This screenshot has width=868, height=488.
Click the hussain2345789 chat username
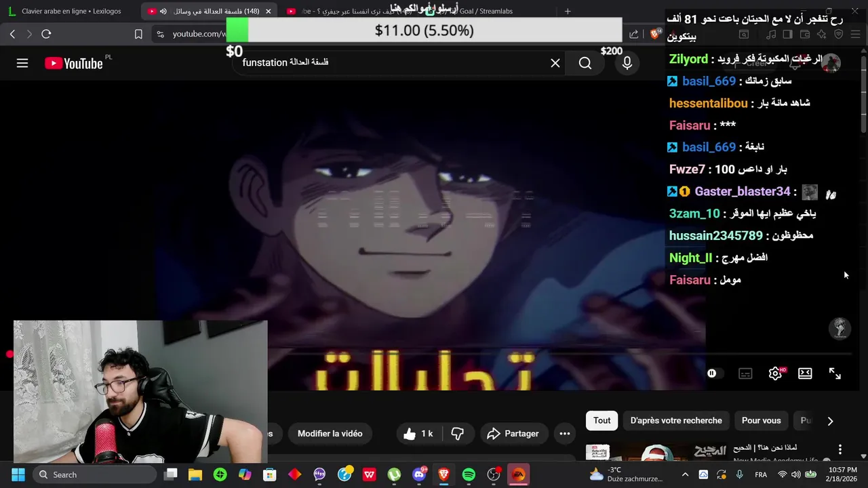click(x=716, y=236)
